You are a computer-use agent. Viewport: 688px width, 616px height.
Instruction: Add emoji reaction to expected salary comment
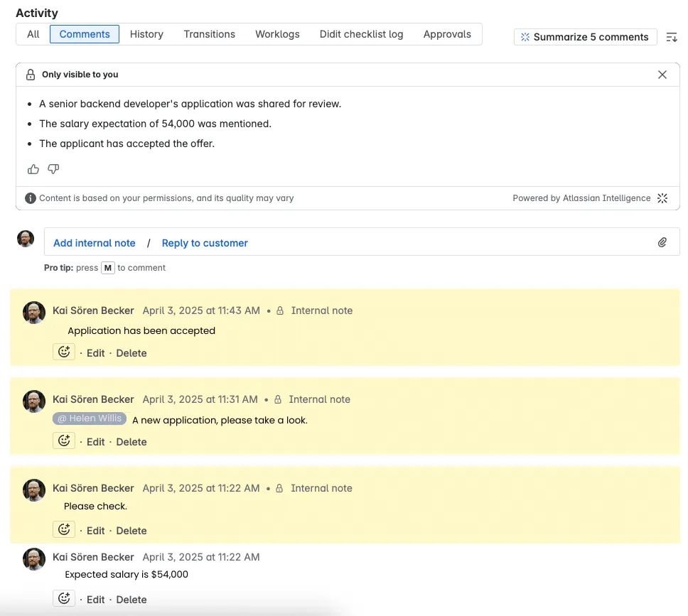pyautogui.click(x=64, y=599)
